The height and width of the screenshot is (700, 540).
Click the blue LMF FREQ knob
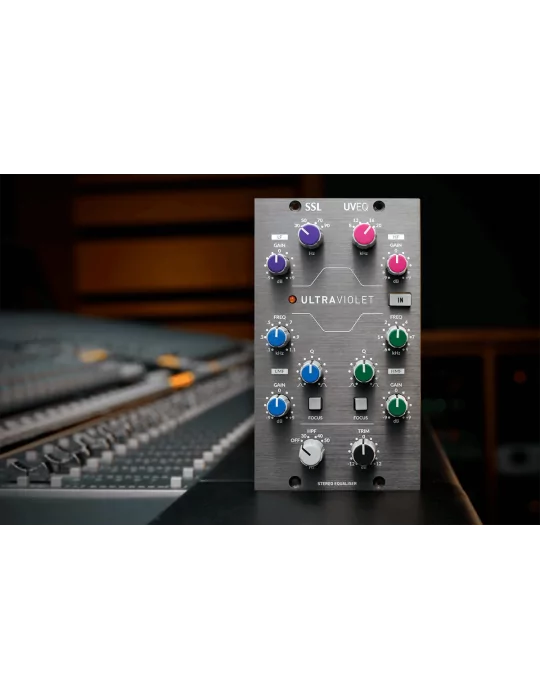click(x=277, y=338)
